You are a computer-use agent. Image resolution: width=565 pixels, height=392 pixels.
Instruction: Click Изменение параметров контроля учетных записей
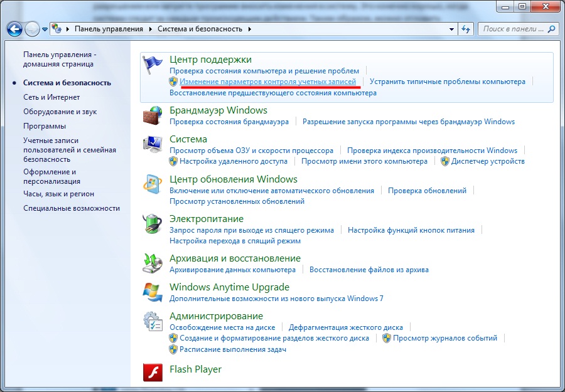(267, 82)
